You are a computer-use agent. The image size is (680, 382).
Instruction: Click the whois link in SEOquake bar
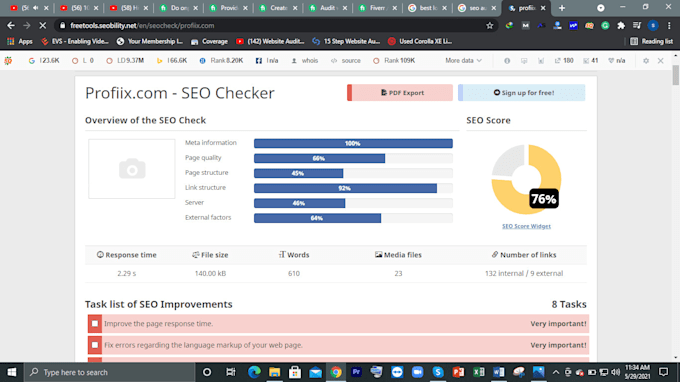click(304, 61)
